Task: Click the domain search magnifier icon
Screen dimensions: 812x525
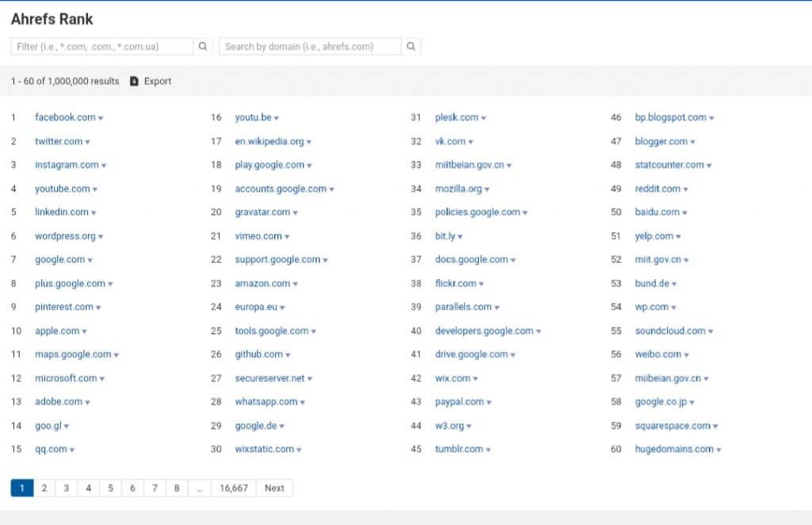Action: coord(411,47)
